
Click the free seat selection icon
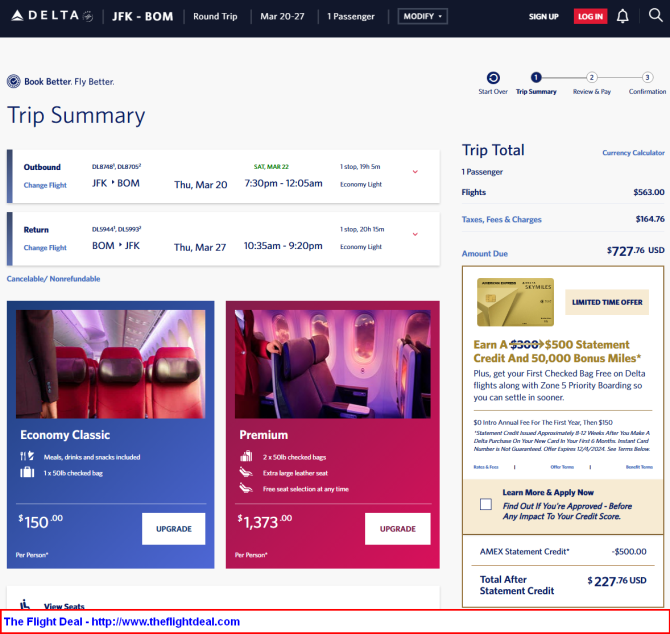[246, 488]
